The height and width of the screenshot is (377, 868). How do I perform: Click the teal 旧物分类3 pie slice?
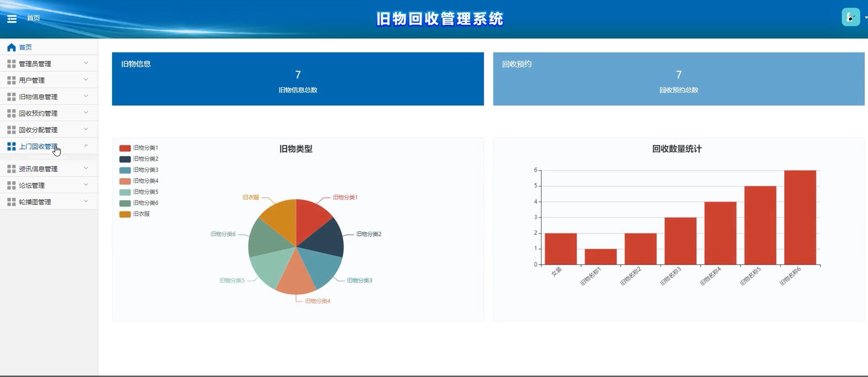321,266
